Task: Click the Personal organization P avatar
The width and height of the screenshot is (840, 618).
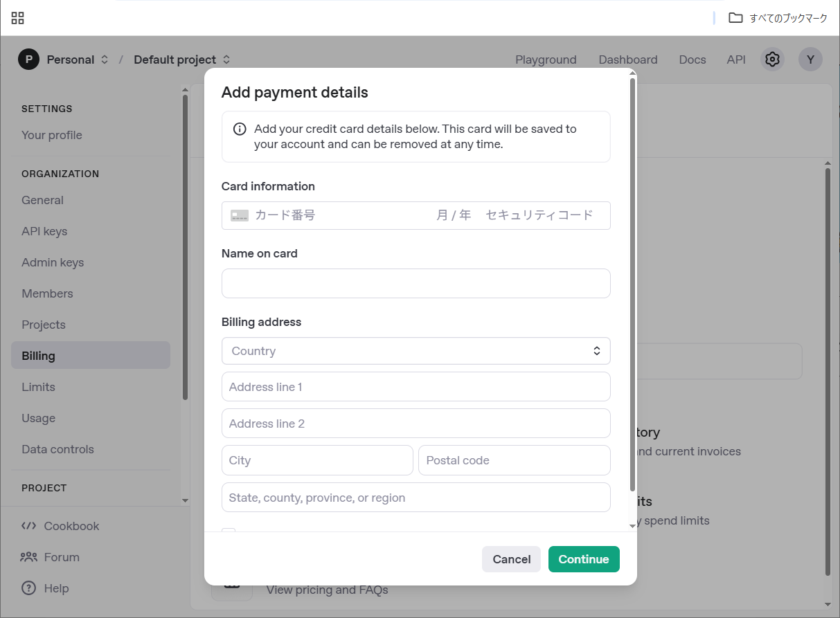Action: (x=28, y=60)
